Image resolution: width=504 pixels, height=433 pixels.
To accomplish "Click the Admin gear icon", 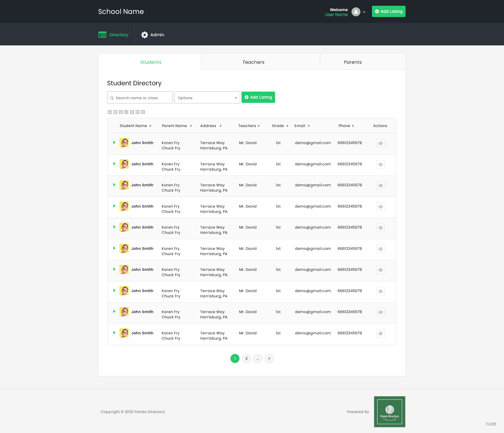I will pyautogui.click(x=144, y=35).
